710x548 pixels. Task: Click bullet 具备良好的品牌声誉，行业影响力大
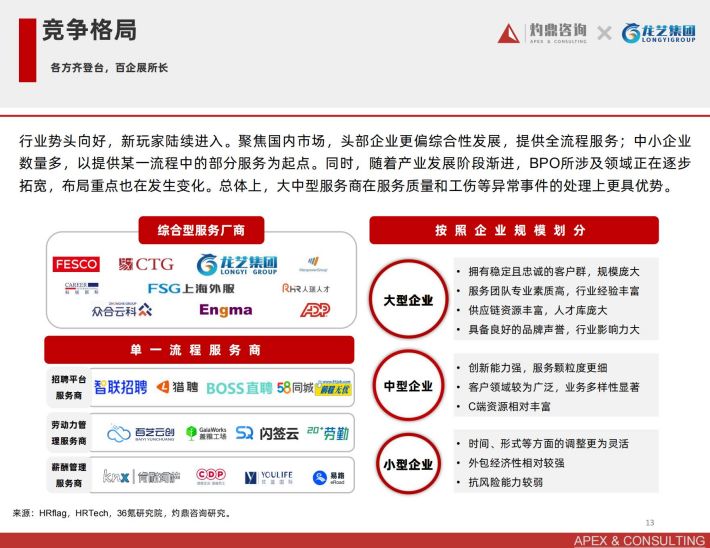coord(553,329)
